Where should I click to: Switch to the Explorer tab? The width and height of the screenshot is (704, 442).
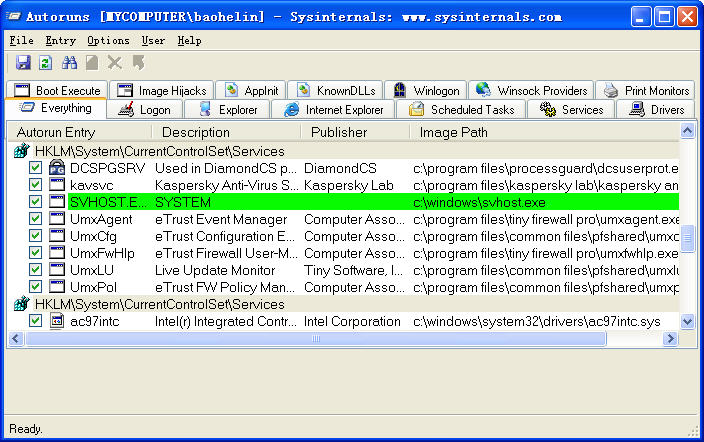227,110
